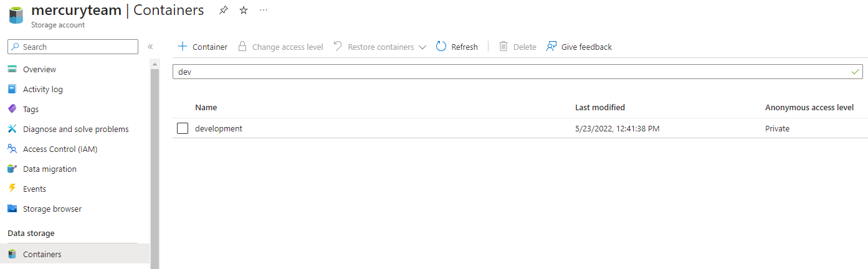Click the 5/23/2022, 12:41:38 PM cell
The height and width of the screenshot is (269, 868).
[x=618, y=128]
